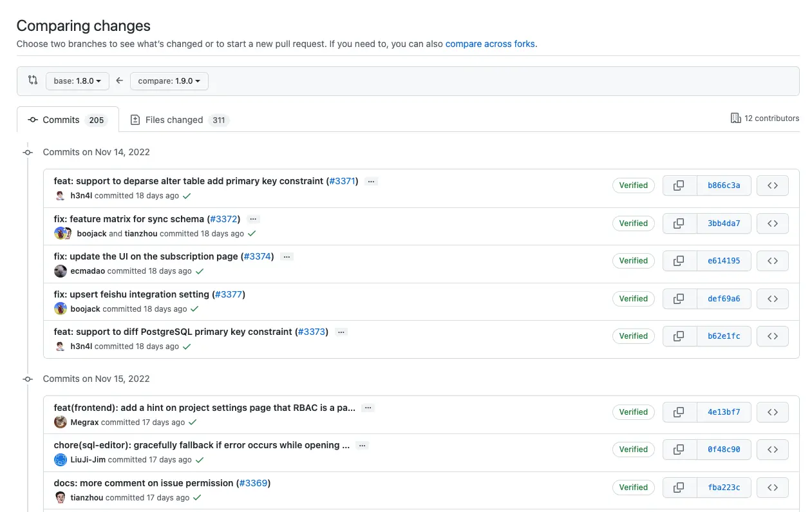Browse repository at commit def69a6
Viewport: 812px width, 512px height.
click(772, 299)
